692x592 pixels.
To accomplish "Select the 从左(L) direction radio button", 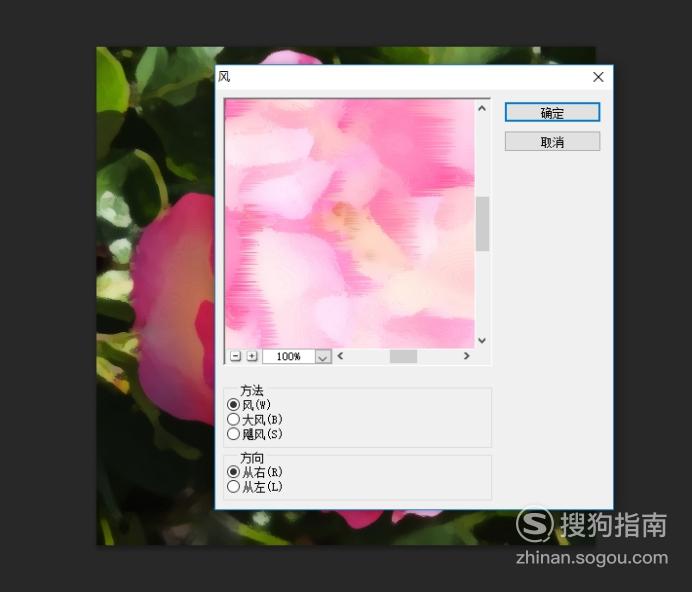I will (233, 487).
